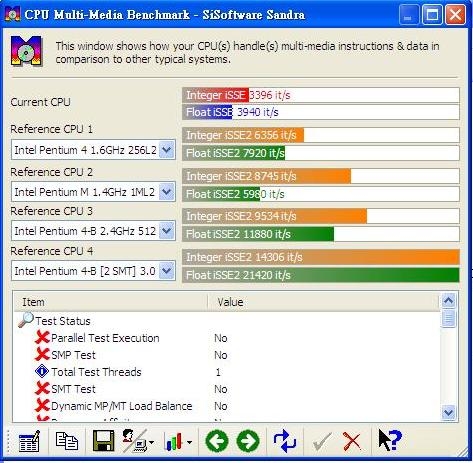Click the Float iSSE2 7920 it/s bar
This screenshot has height=463, width=473.
[321, 153]
